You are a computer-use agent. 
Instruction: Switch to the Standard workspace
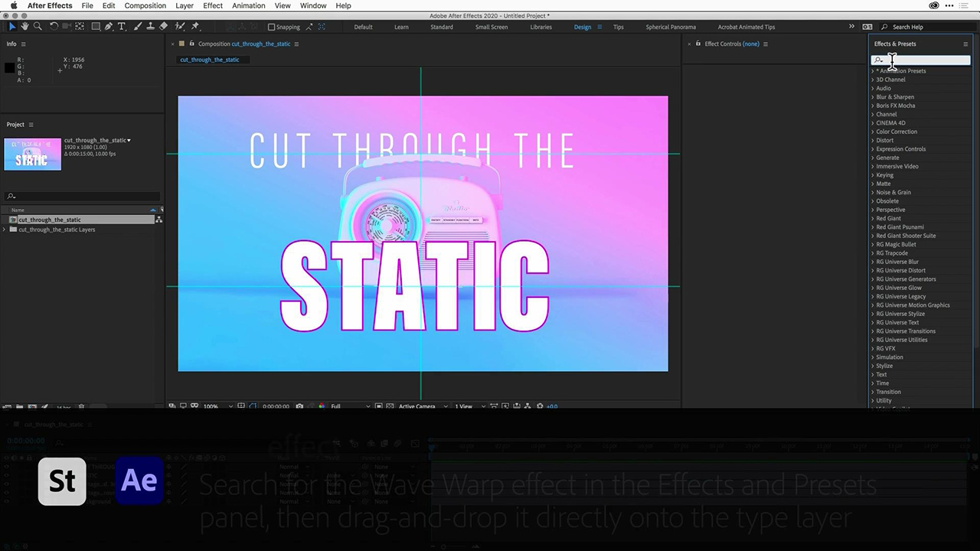click(x=442, y=27)
